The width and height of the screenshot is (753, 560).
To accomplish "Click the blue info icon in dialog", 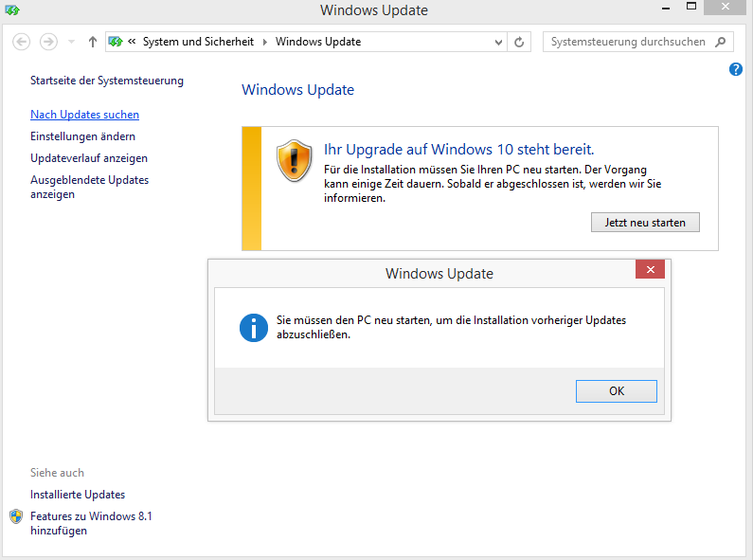I will coord(254,328).
